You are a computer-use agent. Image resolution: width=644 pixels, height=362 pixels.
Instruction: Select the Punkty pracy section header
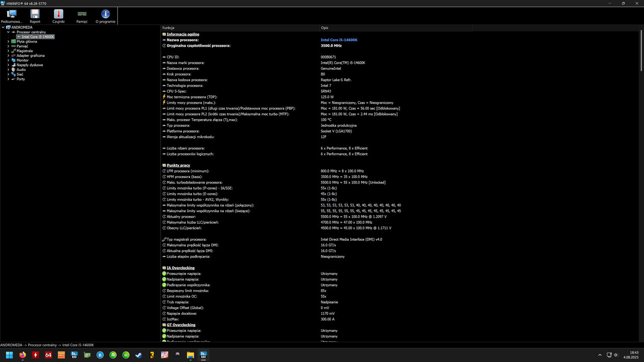pos(178,165)
